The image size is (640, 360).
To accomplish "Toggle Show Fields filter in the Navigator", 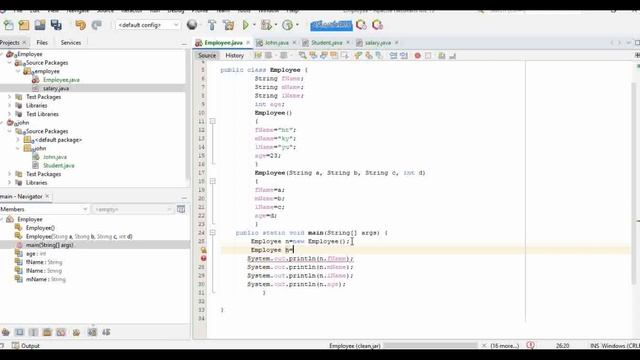I will point(19,332).
